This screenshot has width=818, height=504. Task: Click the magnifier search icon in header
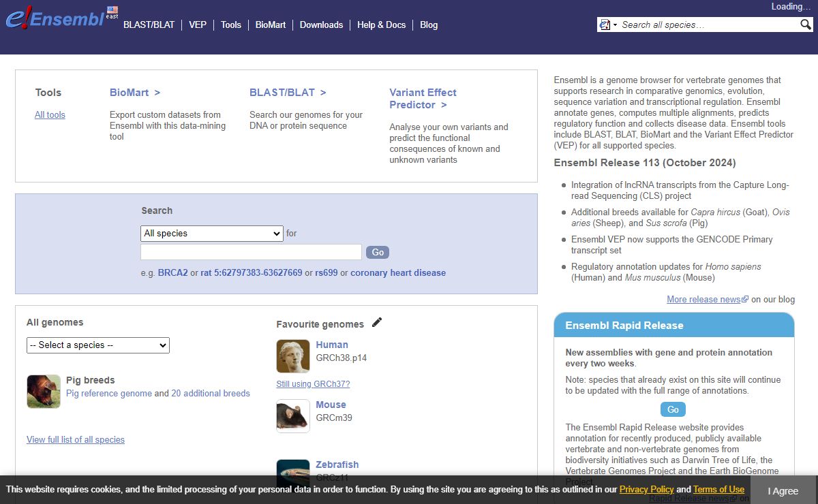click(806, 25)
